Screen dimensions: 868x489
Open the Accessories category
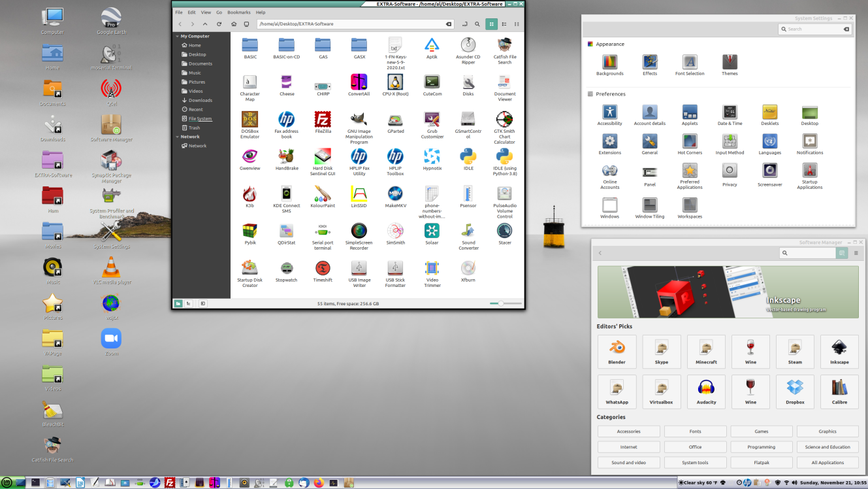click(x=628, y=431)
